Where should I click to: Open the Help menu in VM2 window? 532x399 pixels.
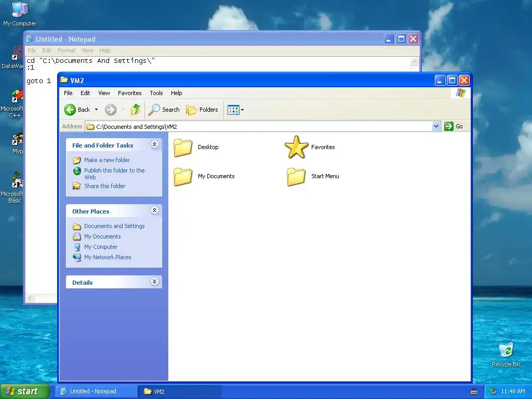[x=177, y=93]
